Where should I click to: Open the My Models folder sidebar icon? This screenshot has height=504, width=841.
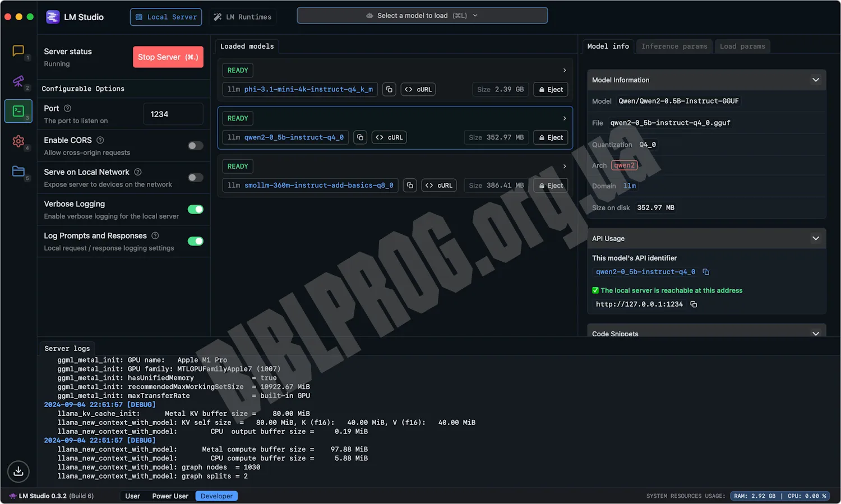click(18, 172)
